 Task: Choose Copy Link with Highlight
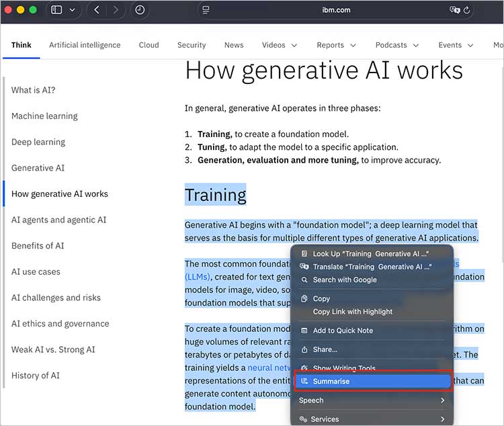[372, 312]
